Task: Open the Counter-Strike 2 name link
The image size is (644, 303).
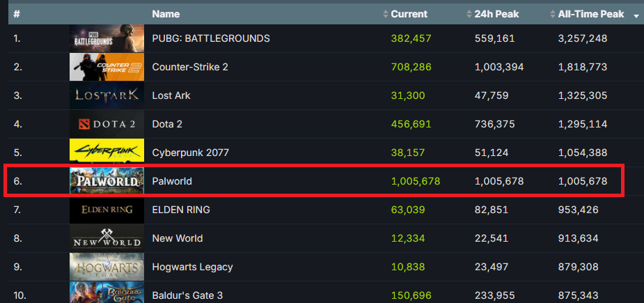Action: click(190, 67)
